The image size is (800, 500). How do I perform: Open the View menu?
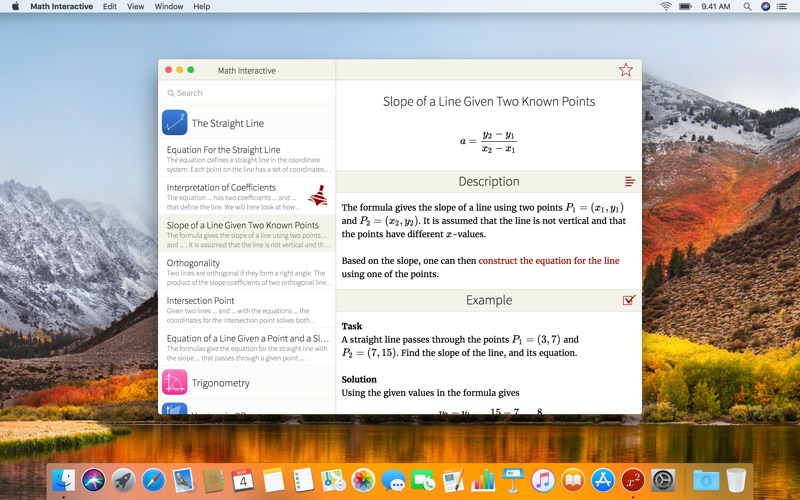tap(135, 6)
